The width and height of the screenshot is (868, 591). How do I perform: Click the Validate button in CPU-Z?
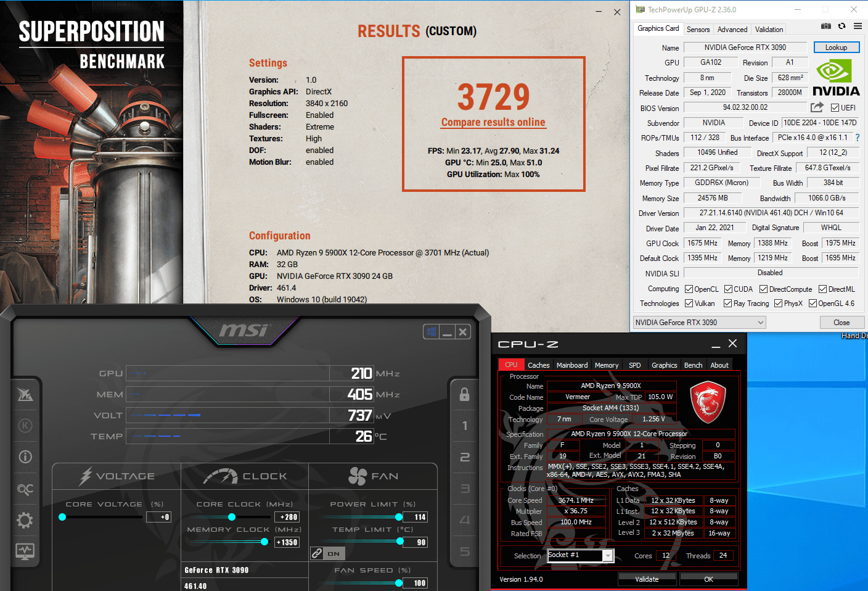click(x=647, y=579)
